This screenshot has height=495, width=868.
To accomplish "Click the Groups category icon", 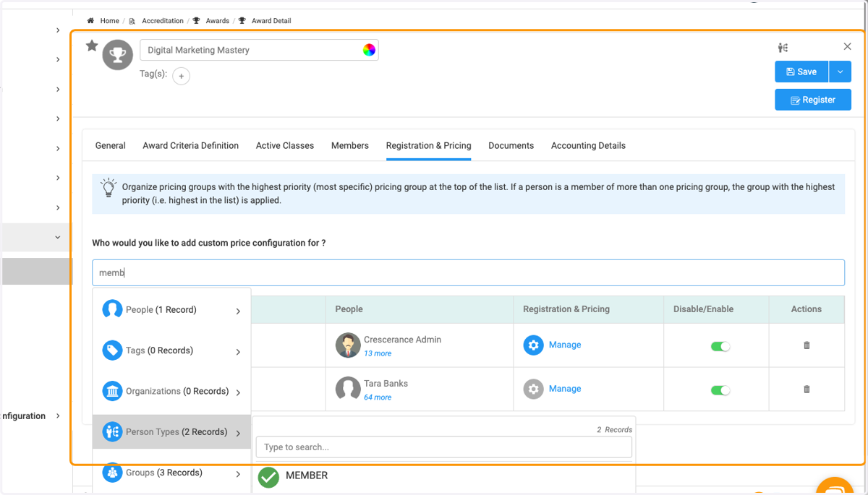I will click(112, 473).
